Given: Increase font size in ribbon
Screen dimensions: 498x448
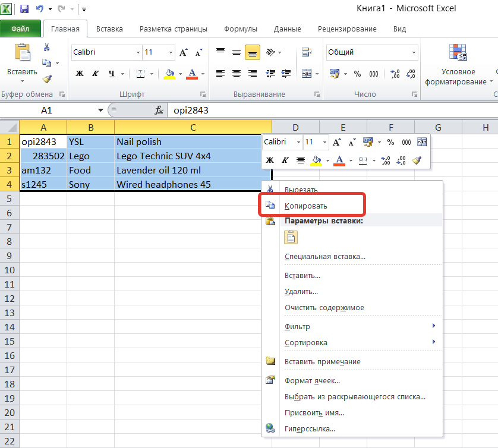Looking at the screenshot, I should click(183, 52).
